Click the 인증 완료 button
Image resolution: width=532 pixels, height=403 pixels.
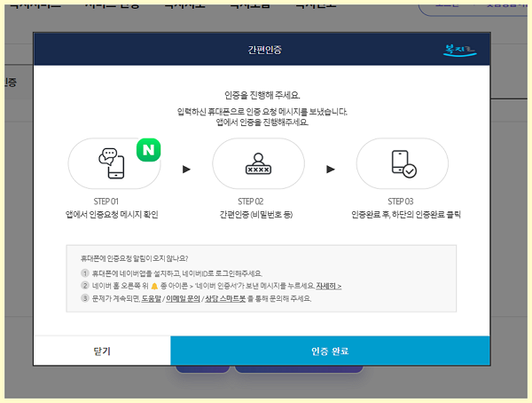pos(330,351)
